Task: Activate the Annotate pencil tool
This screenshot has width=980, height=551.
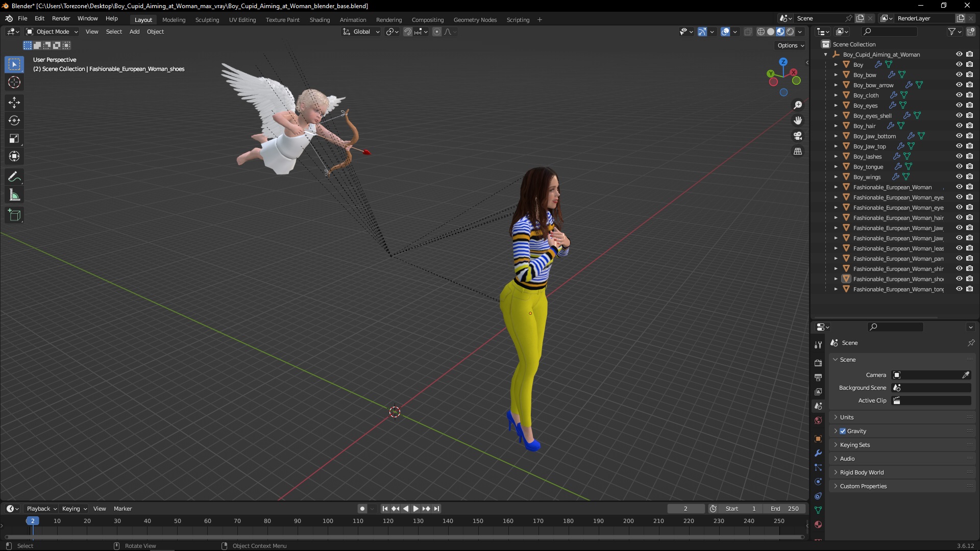Action: point(14,177)
